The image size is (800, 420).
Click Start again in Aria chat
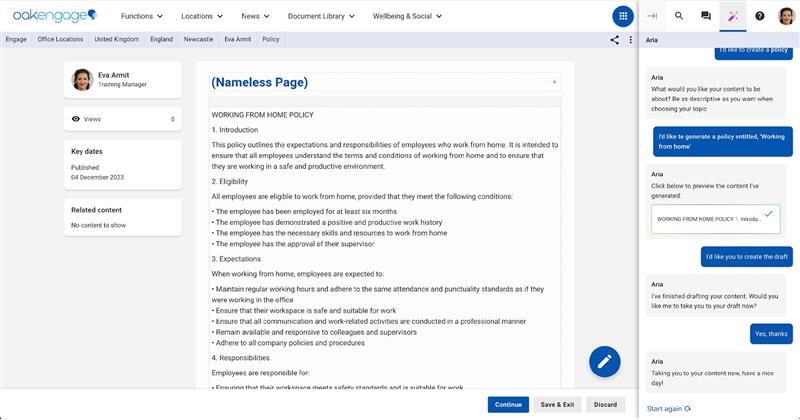[668, 409]
